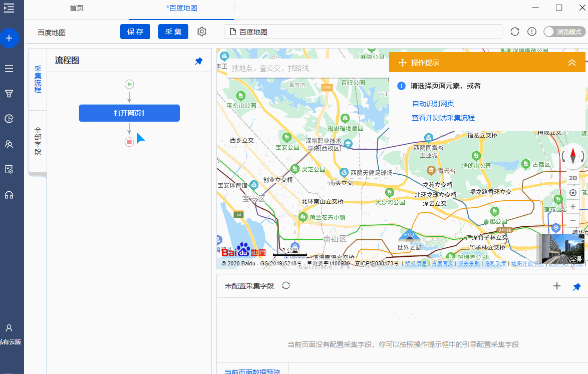Reload the page with refresh icon
The image size is (588, 374).
515,32
